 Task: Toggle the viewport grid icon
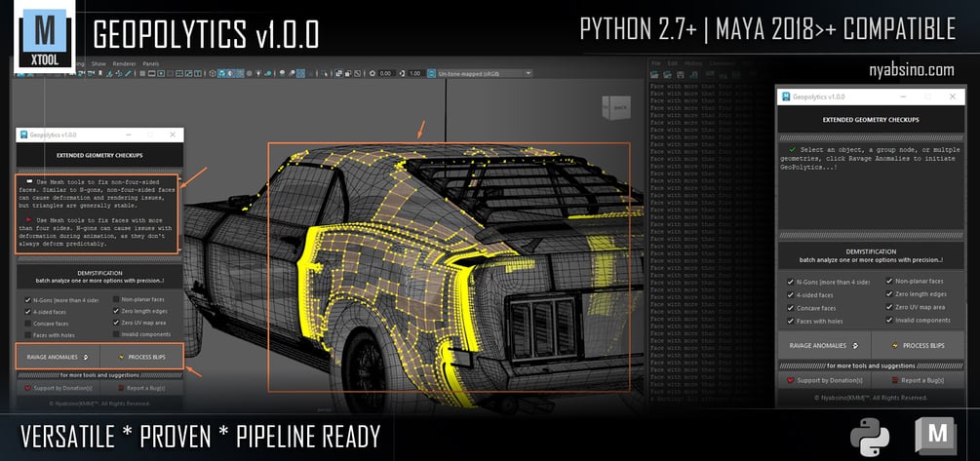[x=142, y=73]
